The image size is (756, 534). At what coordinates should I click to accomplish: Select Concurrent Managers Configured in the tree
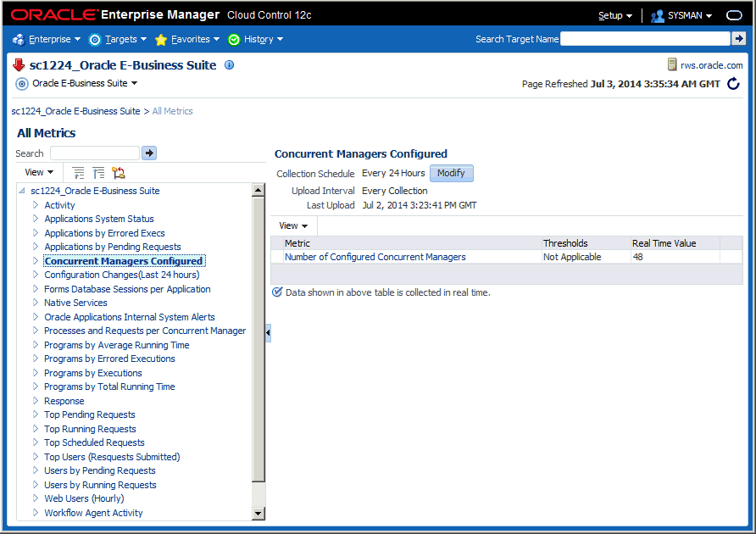coord(124,261)
